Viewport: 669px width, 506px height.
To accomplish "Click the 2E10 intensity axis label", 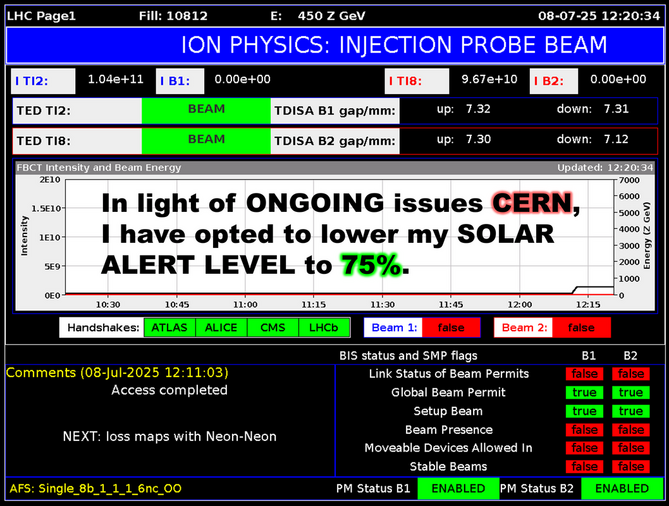I will pyautogui.click(x=50, y=180).
